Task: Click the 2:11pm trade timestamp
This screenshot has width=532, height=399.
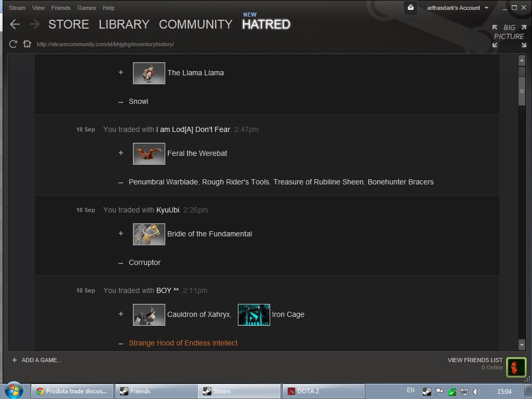Action: point(195,290)
